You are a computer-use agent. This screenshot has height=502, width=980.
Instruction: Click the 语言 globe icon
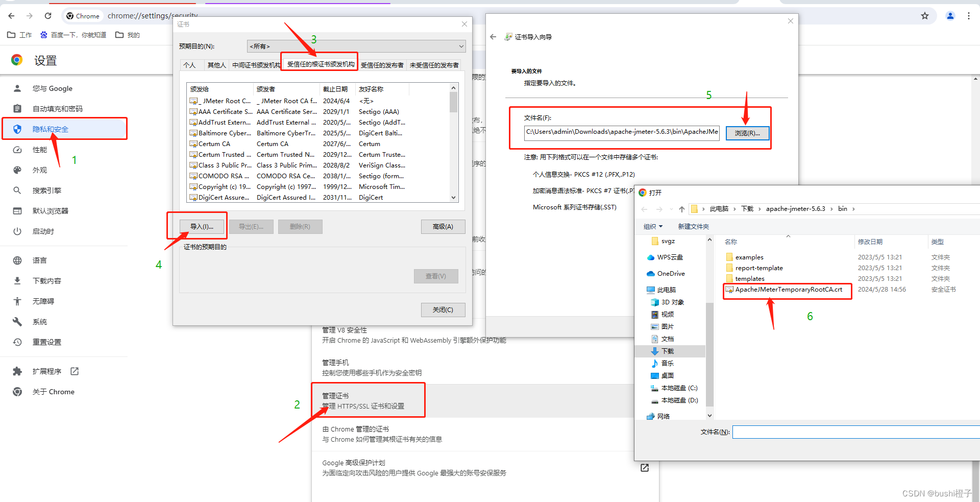pyautogui.click(x=17, y=260)
